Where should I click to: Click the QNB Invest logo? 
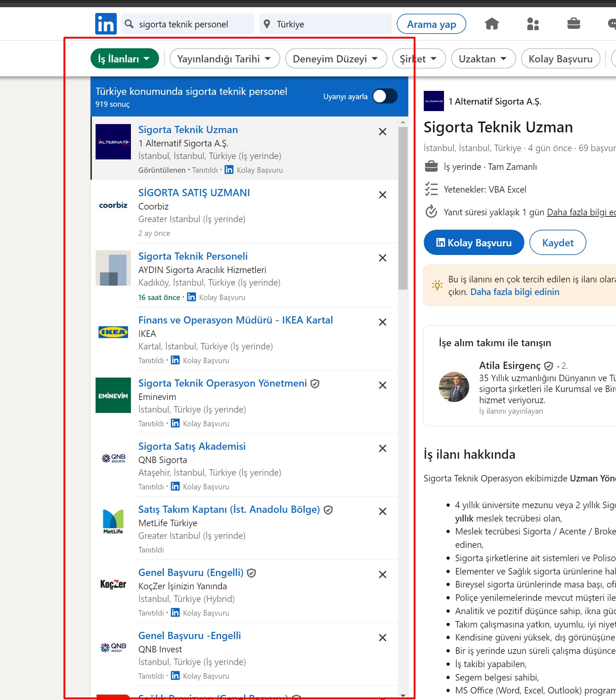coord(113,648)
